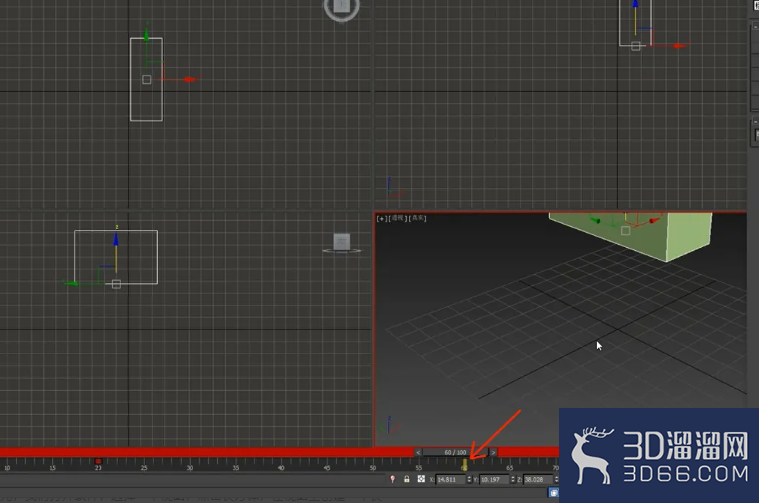Click the red X-axis gizmo arrow in top-left viewport
759x503 pixels.
[x=190, y=79]
